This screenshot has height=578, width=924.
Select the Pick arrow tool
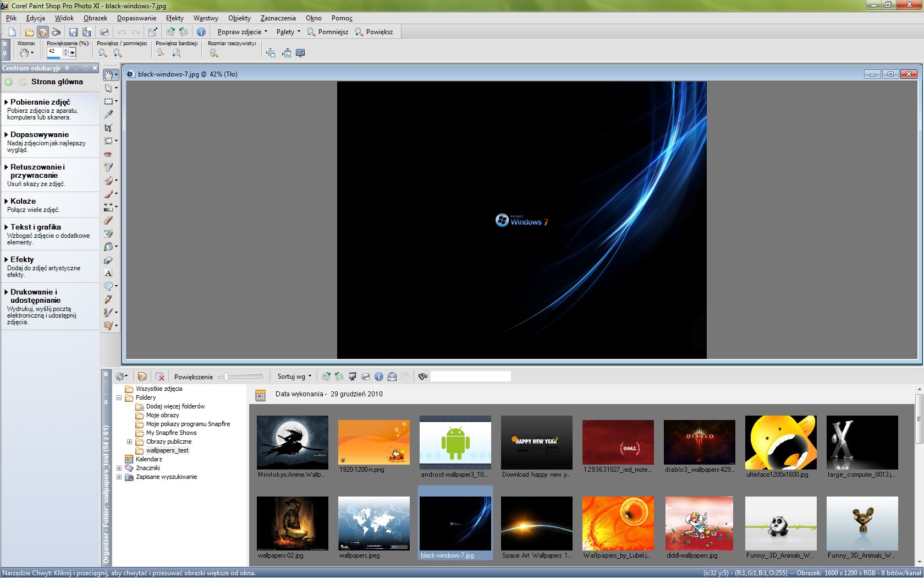pos(109,88)
